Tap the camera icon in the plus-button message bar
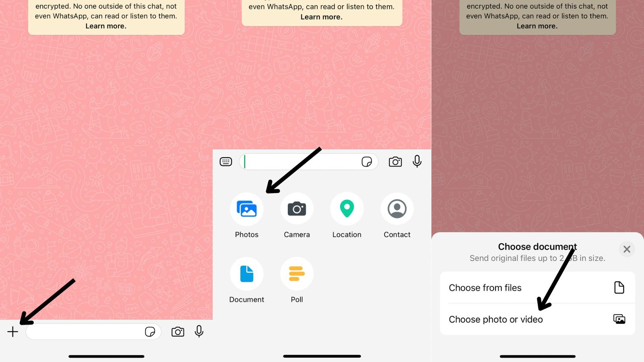The width and height of the screenshot is (644, 362). pyautogui.click(x=178, y=331)
